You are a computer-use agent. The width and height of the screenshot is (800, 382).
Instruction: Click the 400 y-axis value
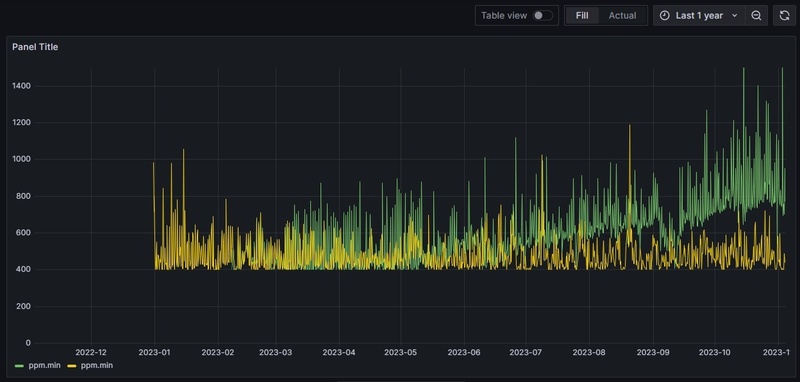point(23,269)
